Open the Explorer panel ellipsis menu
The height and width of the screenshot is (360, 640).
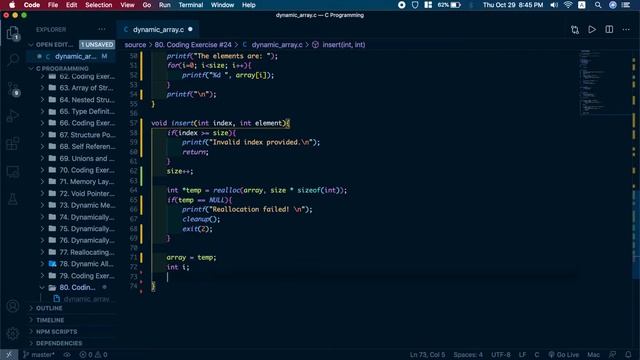coord(102,29)
